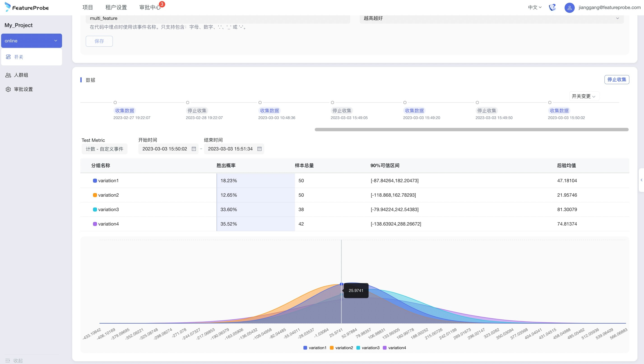The height and width of the screenshot is (364, 644).
Task: Click the 后验均值 column header
Action: [x=566, y=166]
